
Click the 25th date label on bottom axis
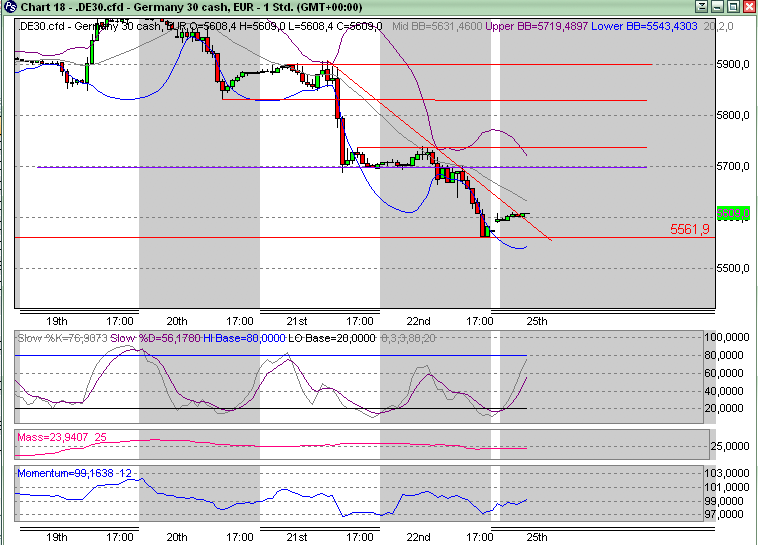coord(537,537)
